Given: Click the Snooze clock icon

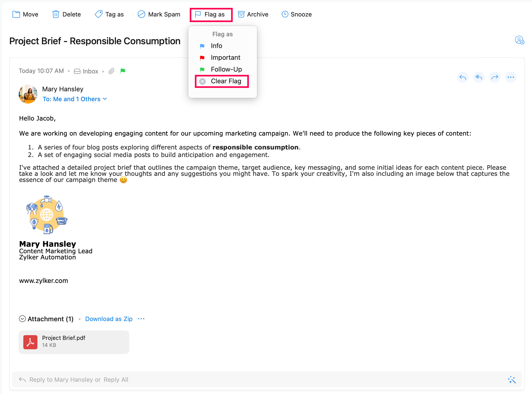Looking at the screenshot, I should (285, 14).
